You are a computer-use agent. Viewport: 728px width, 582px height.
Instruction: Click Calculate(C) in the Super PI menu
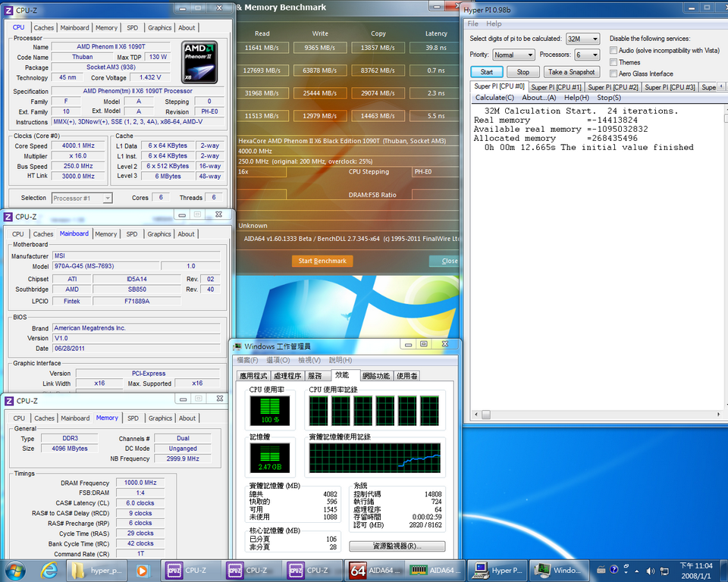[494, 98]
